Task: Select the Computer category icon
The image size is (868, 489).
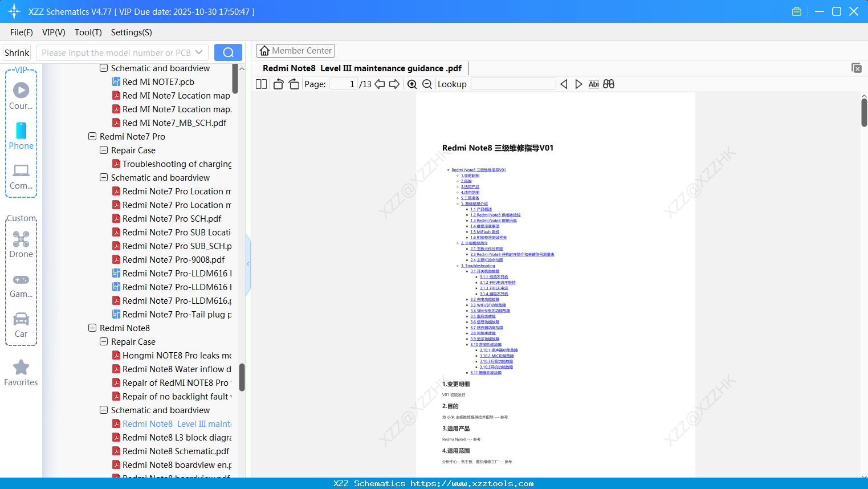Action: point(21,177)
